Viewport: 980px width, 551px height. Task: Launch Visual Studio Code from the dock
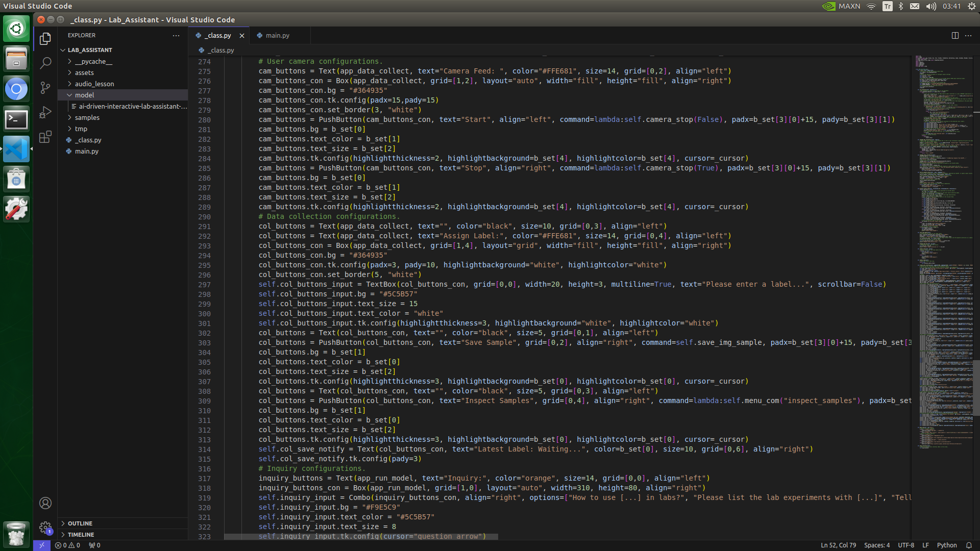coord(16,149)
